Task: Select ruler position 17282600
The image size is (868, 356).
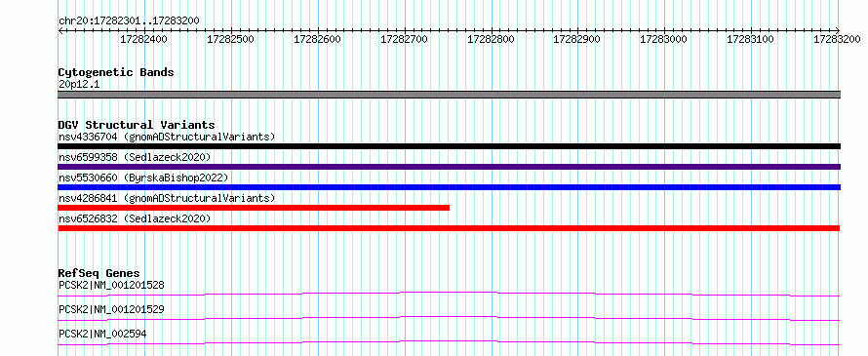Action: pos(317,39)
